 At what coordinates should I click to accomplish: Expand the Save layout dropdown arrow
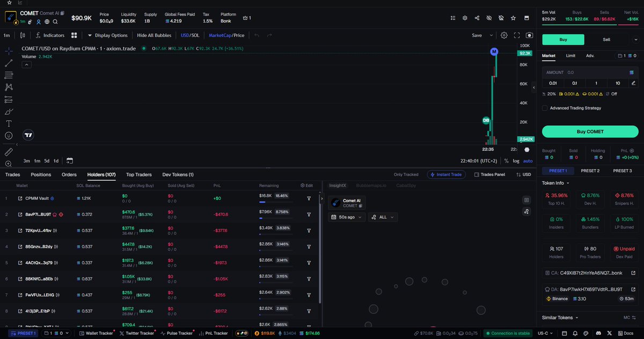point(491,35)
